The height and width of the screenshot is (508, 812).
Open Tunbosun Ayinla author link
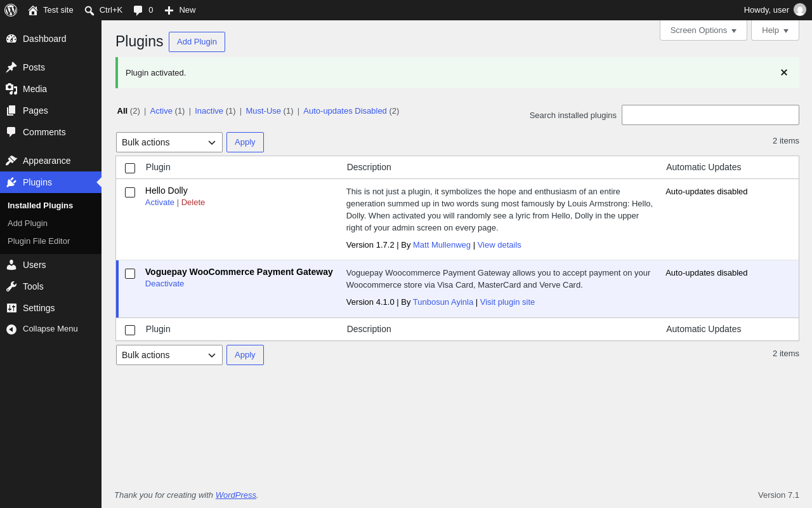click(x=443, y=302)
